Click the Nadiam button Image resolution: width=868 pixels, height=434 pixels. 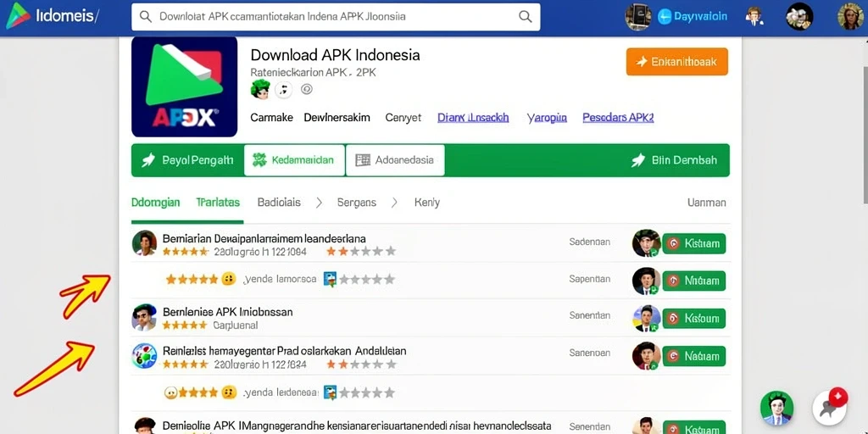[694, 356]
